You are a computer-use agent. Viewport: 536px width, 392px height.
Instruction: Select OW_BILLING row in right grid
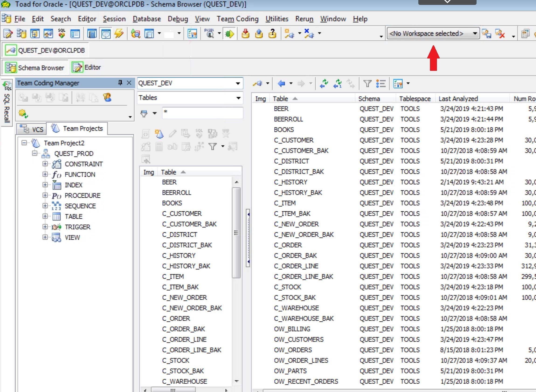[x=292, y=329]
